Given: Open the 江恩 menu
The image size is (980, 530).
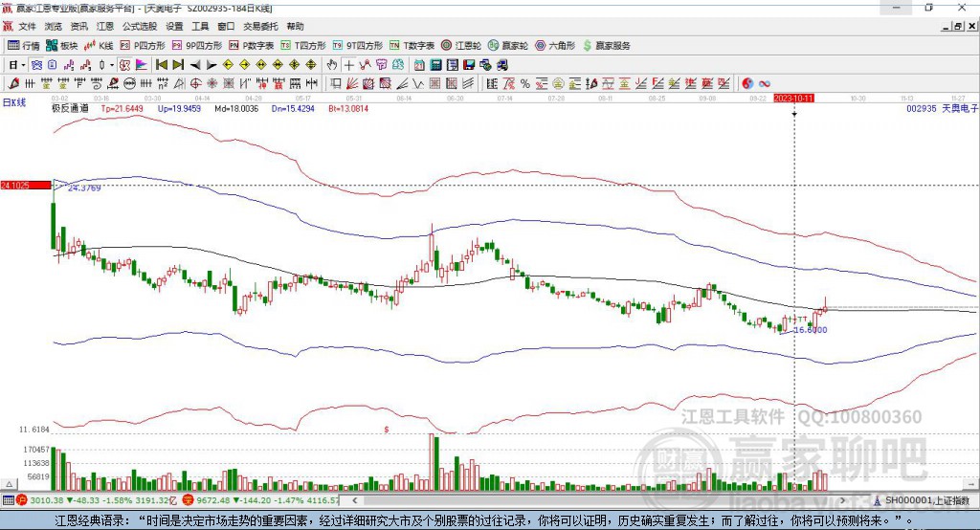Looking at the screenshot, I should 105,26.
